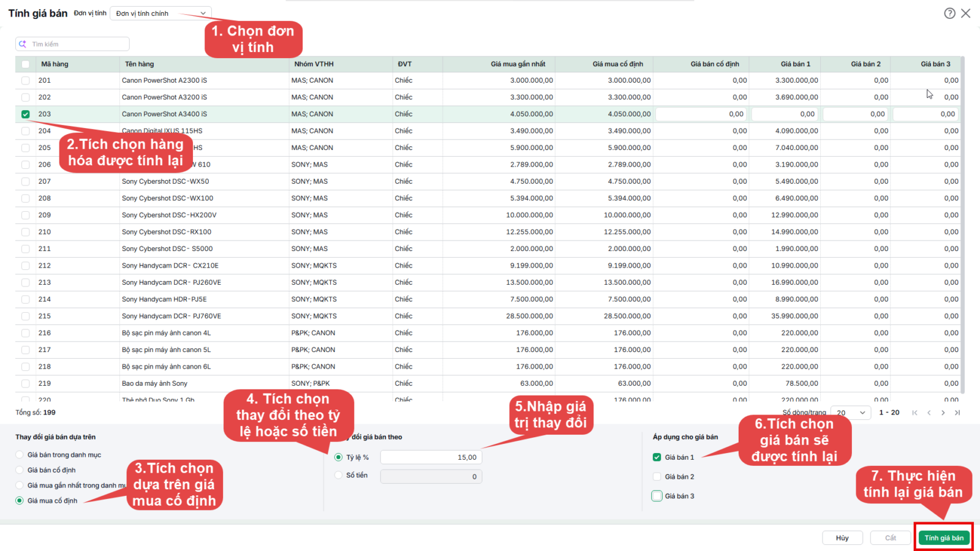Toggle the select-all checkbox in table header

pos(25,64)
